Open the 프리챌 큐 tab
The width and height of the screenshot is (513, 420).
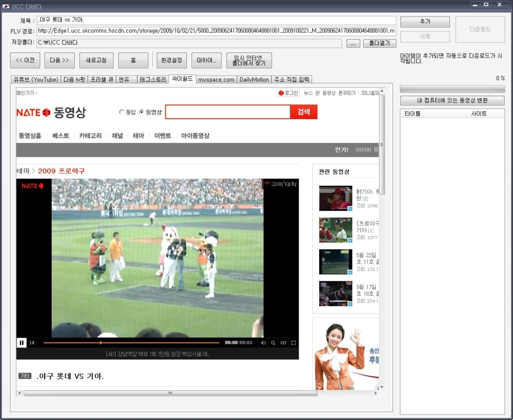(x=101, y=80)
